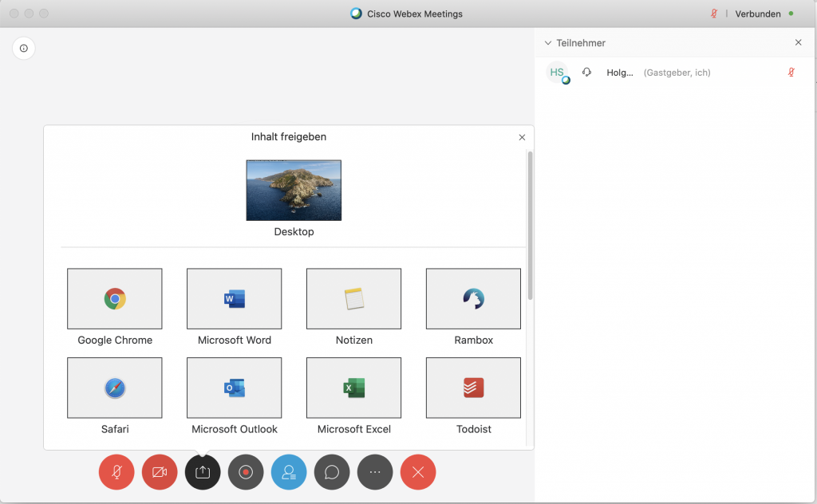Collapse the Teilnehmer panel chevron
The width and height of the screenshot is (817, 504).
click(x=548, y=43)
